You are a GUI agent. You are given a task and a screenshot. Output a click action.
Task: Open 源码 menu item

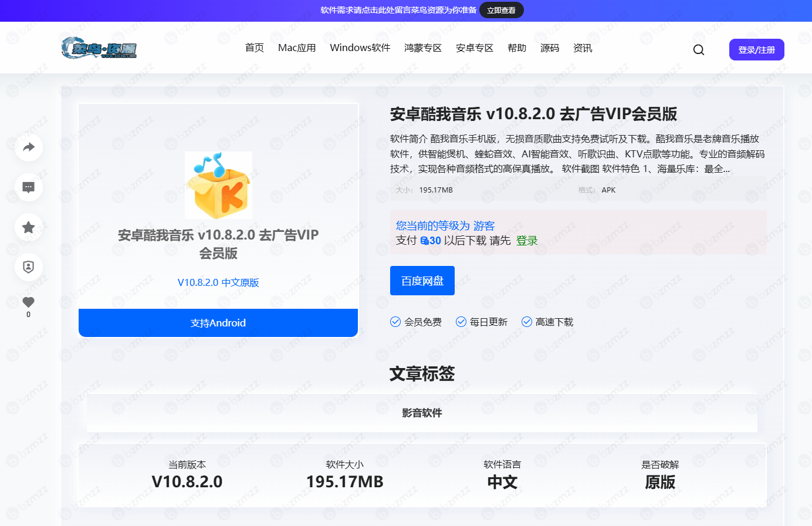pyautogui.click(x=550, y=48)
